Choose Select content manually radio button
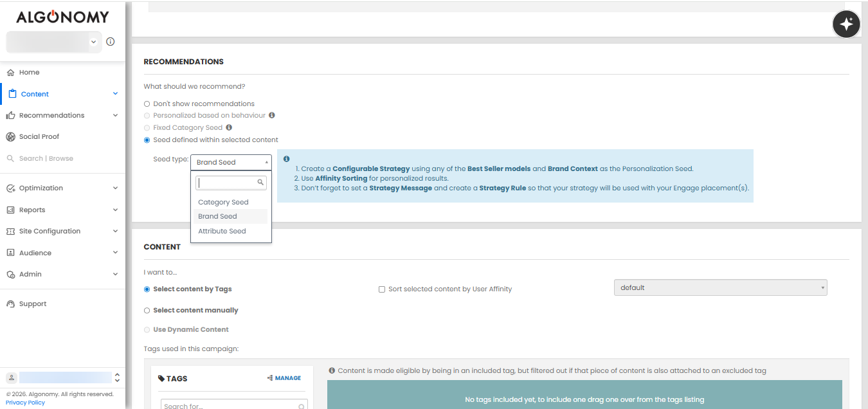This screenshot has height=409, width=868. click(x=147, y=311)
